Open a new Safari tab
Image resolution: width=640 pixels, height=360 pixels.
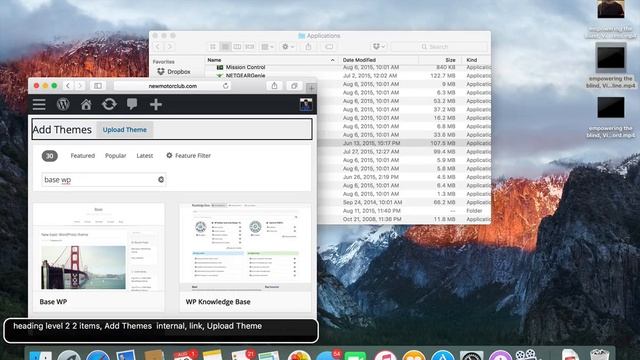(311, 88)
